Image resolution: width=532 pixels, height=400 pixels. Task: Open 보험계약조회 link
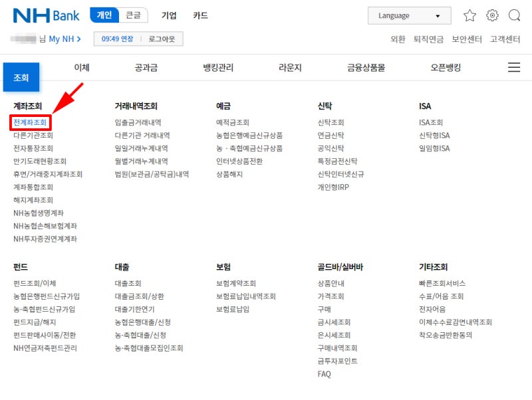(236, 284)
